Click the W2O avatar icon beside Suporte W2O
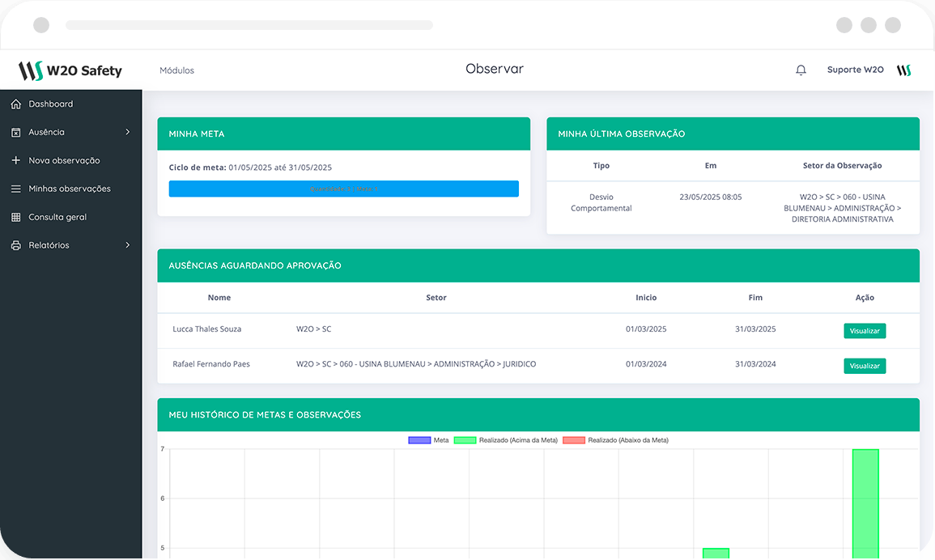 (903, 70)
